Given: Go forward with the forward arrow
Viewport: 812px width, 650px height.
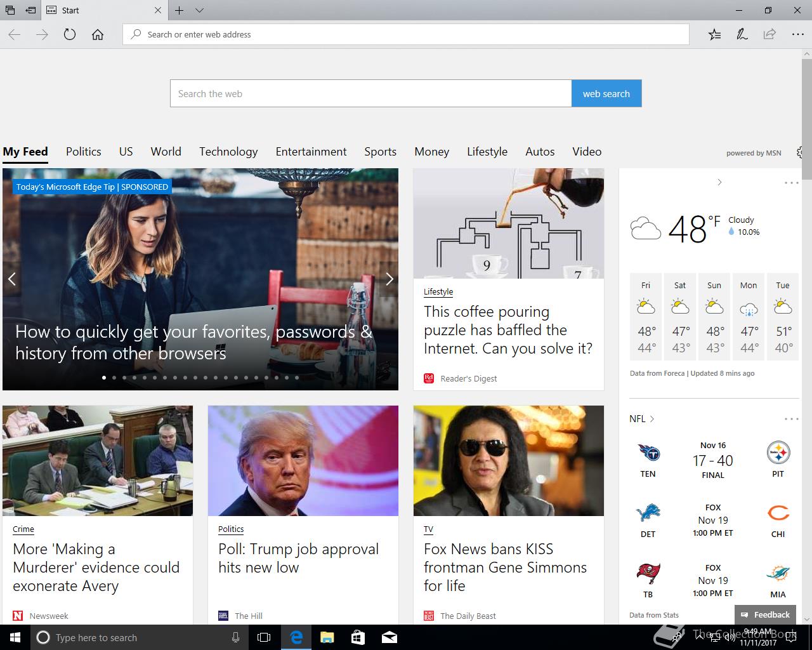Looking at the screenshot, I should (43, 34).
